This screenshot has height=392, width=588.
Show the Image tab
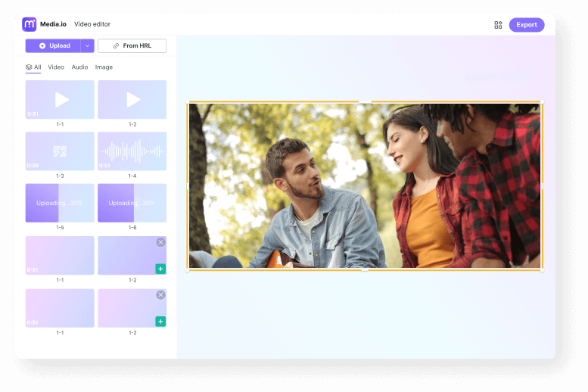click(x=104, y=67)
